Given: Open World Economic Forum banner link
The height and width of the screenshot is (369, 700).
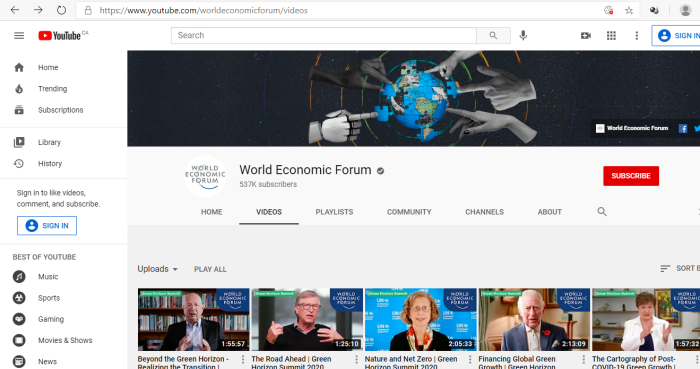Looking at the screenshot, I should (632, 129).
